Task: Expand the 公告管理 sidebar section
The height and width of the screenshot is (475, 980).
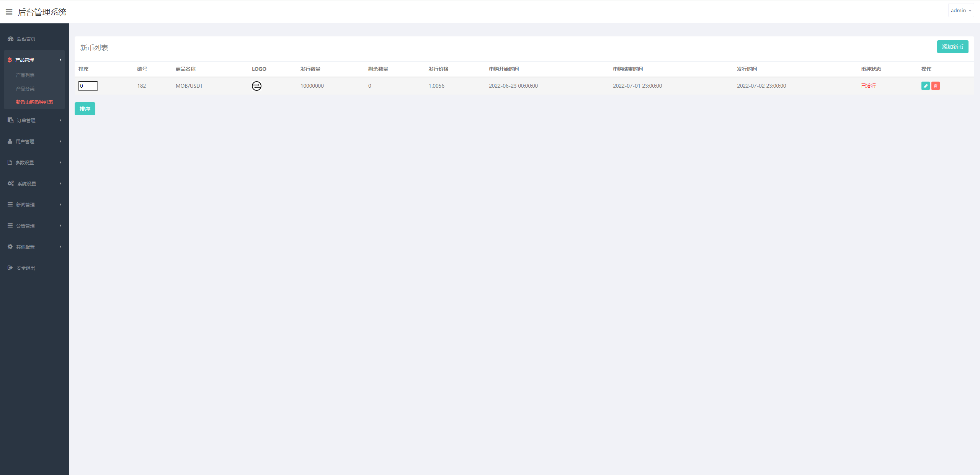Action: [x=34, y=225]
